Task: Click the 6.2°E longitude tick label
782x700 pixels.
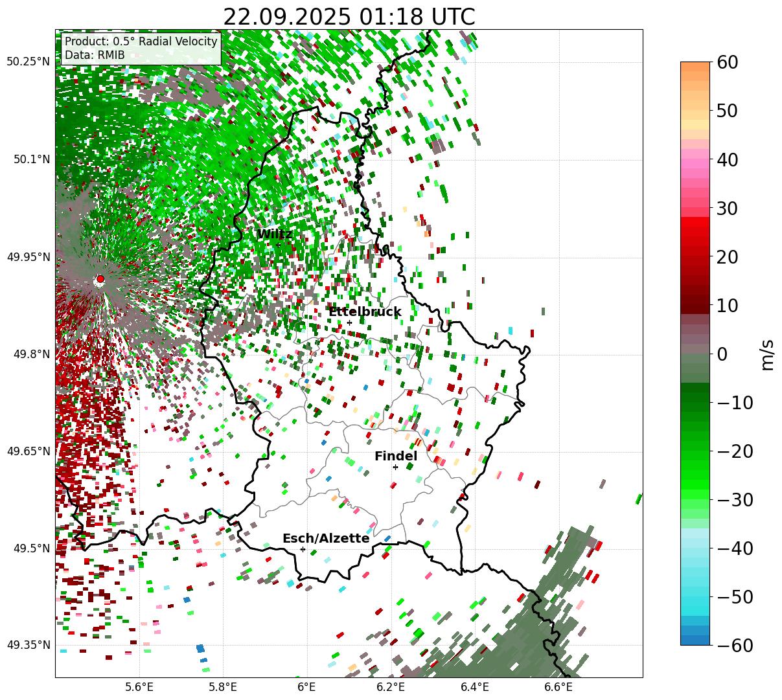Action: (391, 688)
